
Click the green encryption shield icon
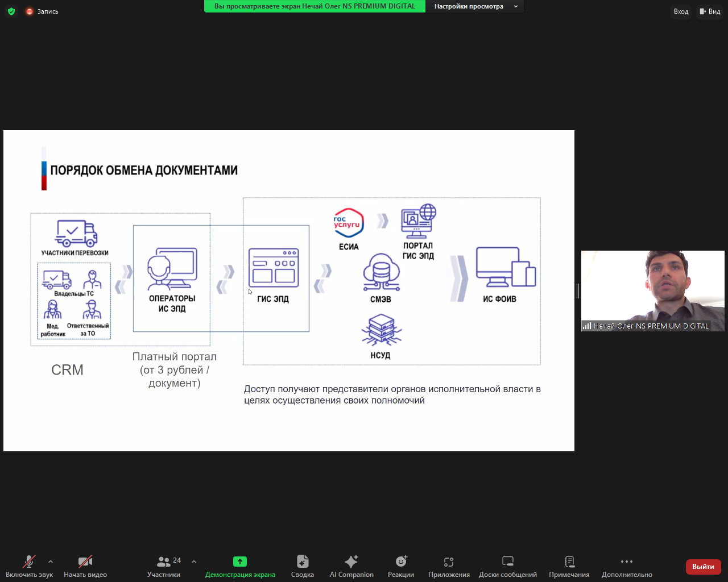coord(11,11)
